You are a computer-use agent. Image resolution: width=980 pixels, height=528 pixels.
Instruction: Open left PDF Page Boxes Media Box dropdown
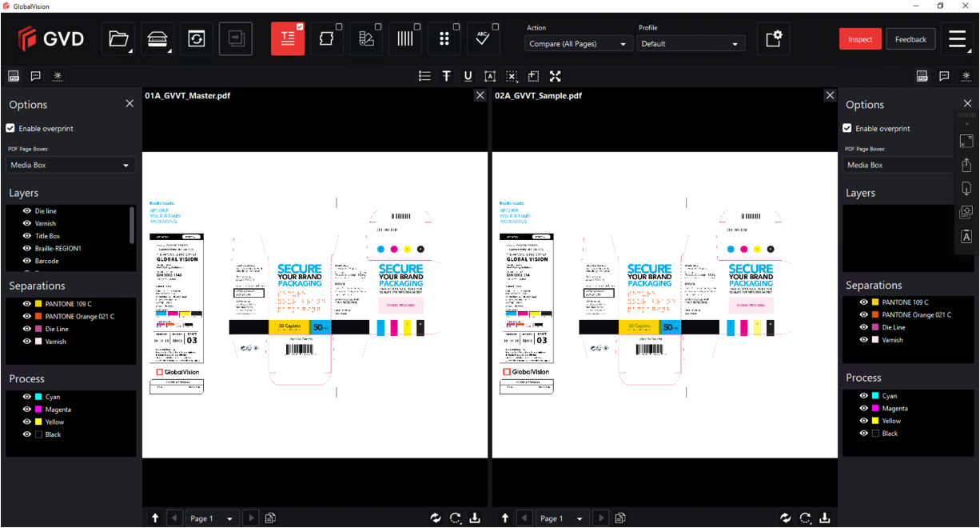tap(70, 165)
